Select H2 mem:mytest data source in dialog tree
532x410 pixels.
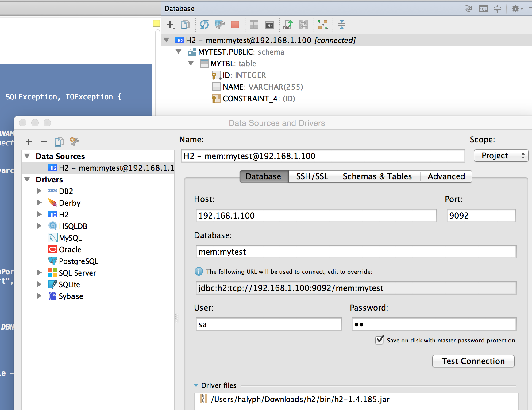pos(98,168)
